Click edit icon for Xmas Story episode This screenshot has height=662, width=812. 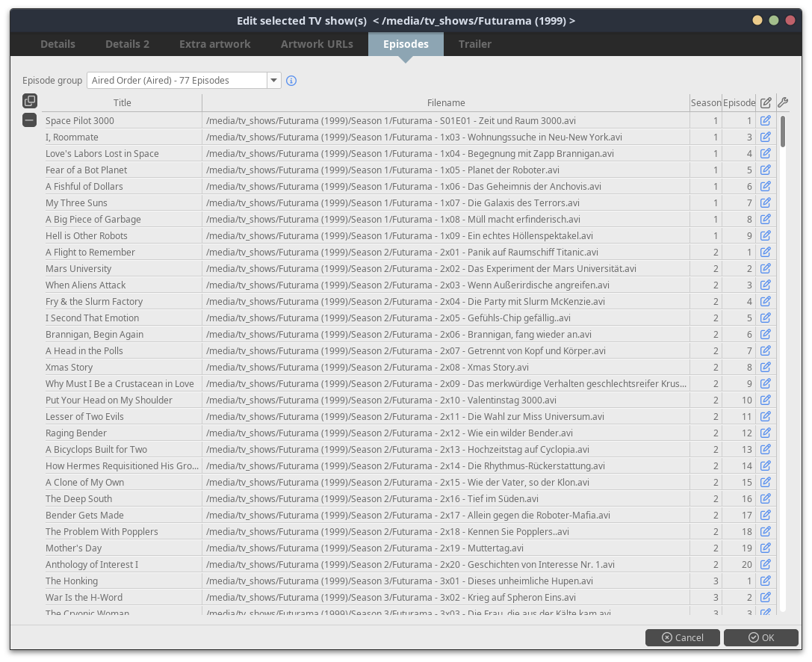coord(765,367)
